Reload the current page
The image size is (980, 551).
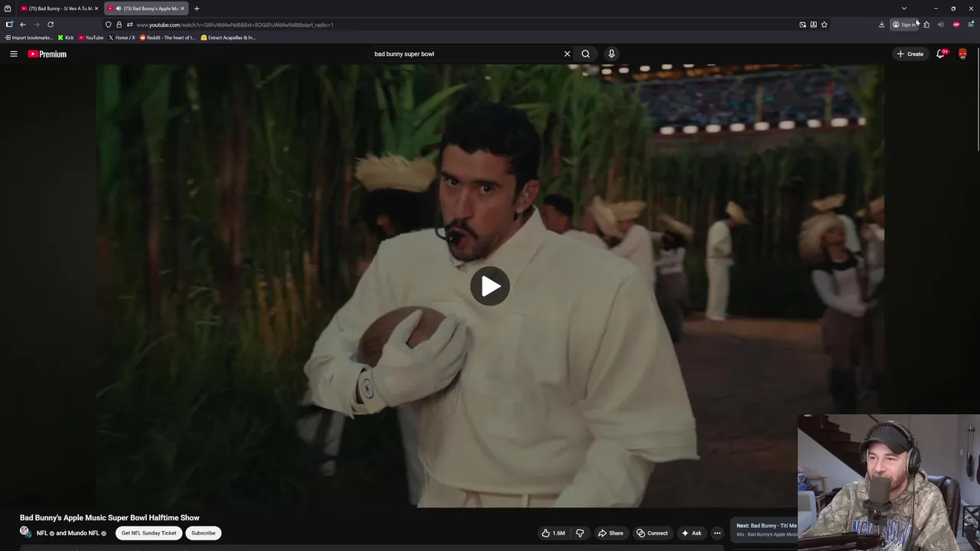(x=51, y=24)
